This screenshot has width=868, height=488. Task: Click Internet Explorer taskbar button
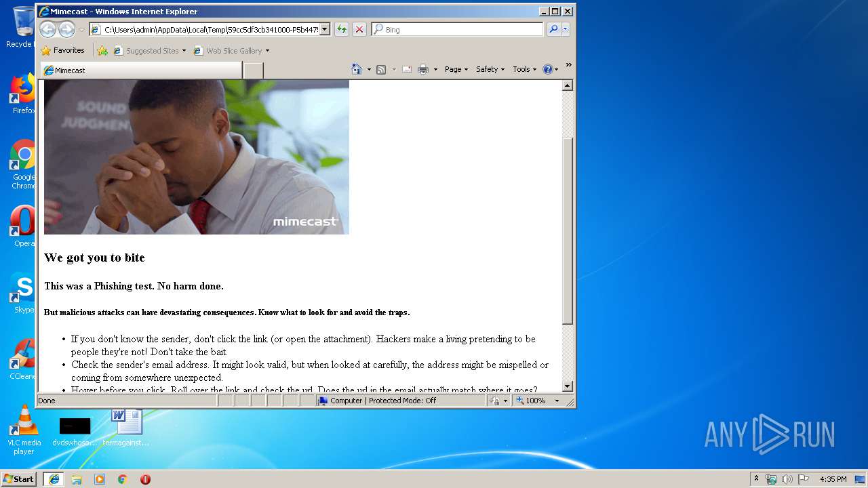pos(54,479)
